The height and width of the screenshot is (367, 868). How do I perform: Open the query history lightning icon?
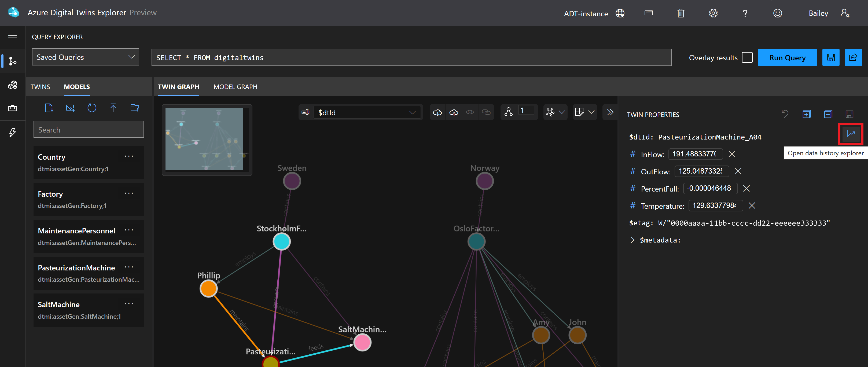[12, 133]
